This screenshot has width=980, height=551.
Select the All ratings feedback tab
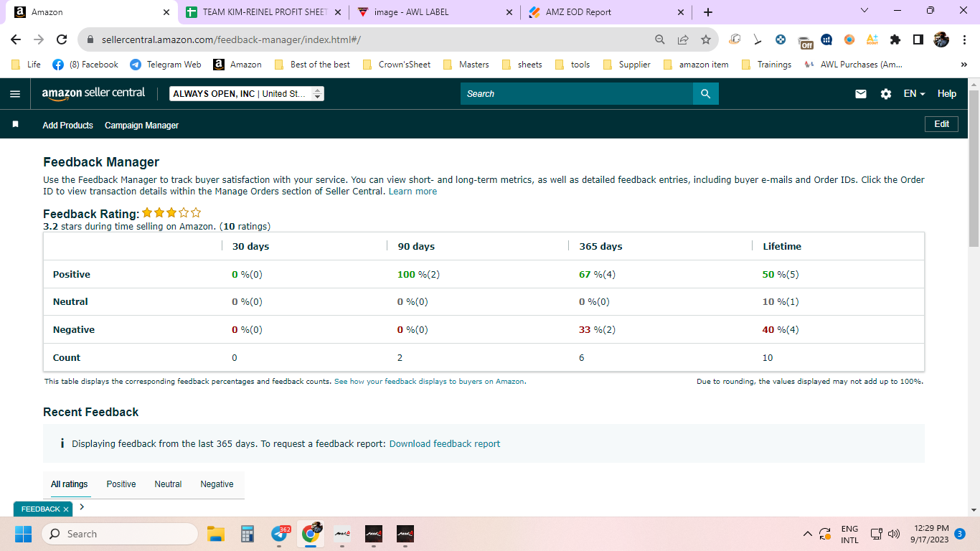coord(70,484)
